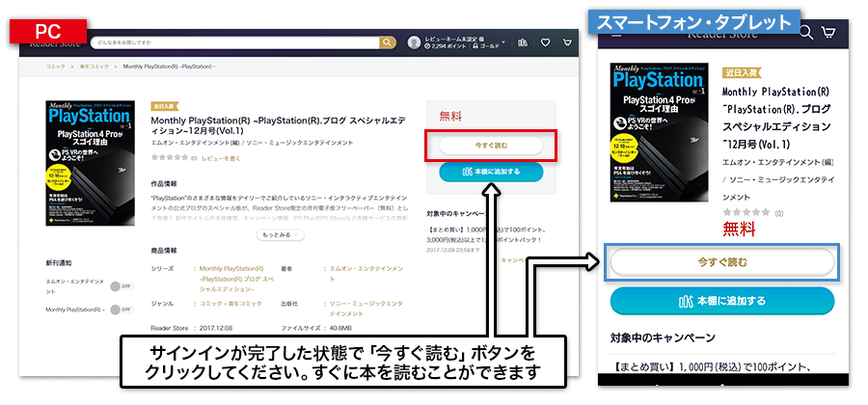The width and height of the screenshot is (868, 405).
Task: Toggle new release notification for Monthly PlayStation(R)
Action: (x=122, y=310)
